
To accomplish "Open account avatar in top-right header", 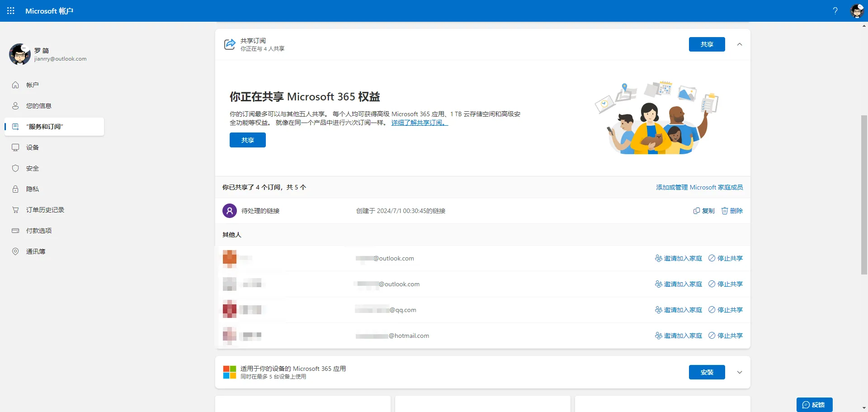I will 857,11.
